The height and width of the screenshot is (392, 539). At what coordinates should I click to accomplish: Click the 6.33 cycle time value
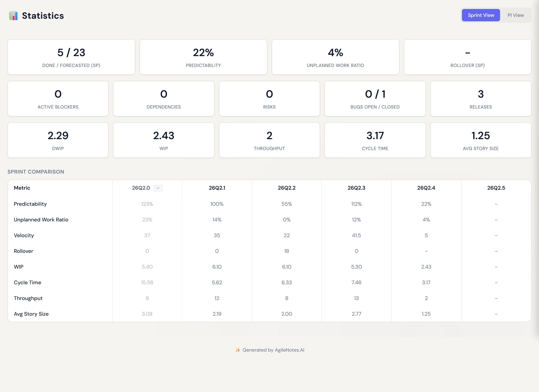pos(287,282)
